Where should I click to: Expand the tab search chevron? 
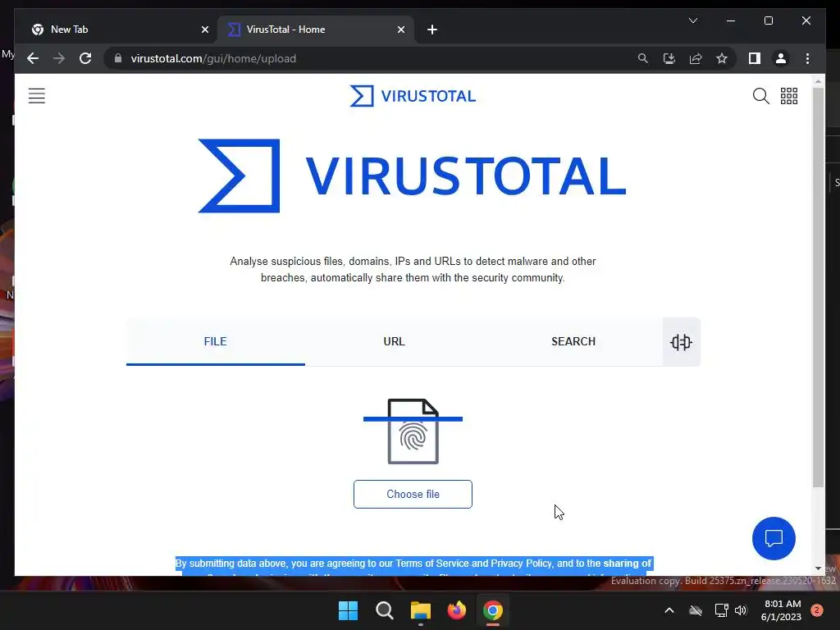tap(692, 21)
